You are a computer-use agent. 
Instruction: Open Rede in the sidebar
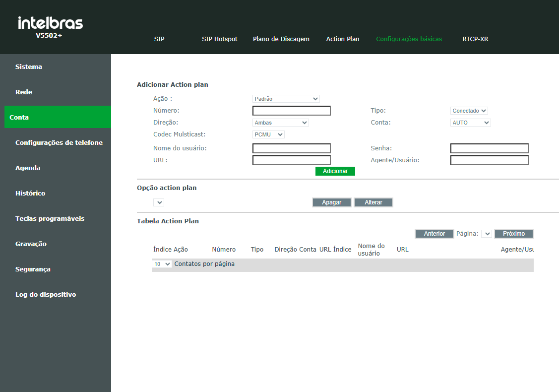24,92
